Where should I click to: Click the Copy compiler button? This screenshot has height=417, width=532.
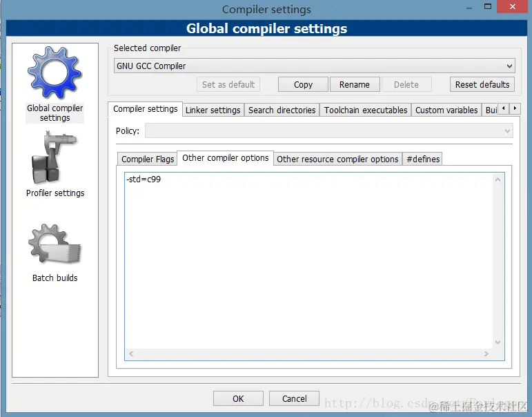pos(303,84)
